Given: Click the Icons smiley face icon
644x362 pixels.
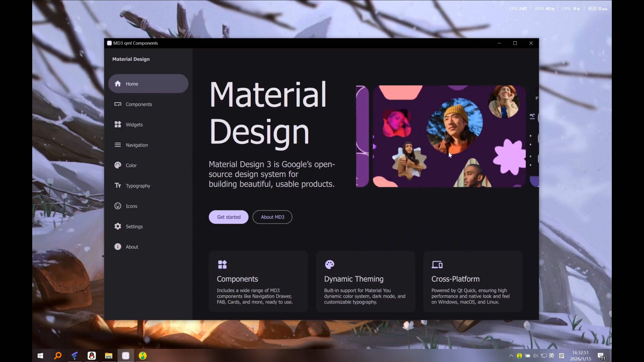Looking at the screenshot, I should 118,206.
